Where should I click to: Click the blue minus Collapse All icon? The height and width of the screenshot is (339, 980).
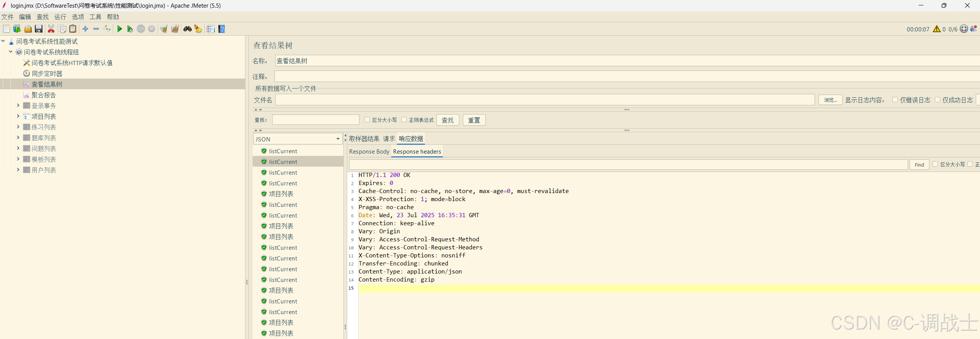point(96,29)
